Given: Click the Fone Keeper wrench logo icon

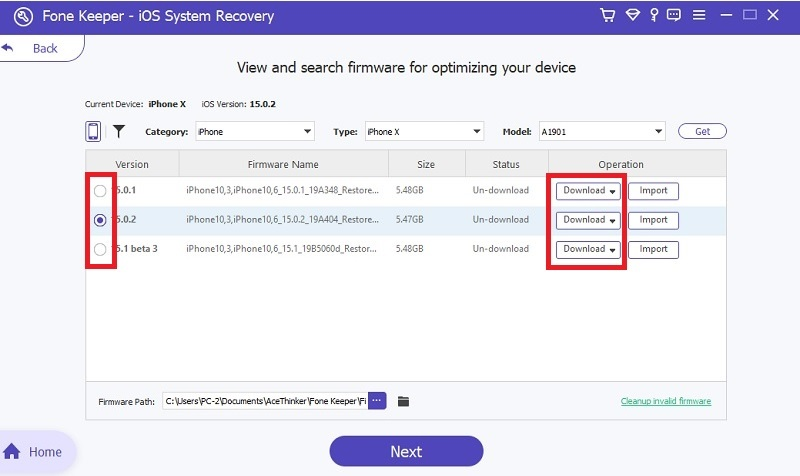Looking at the screenshot, I should tap(23, 16).
